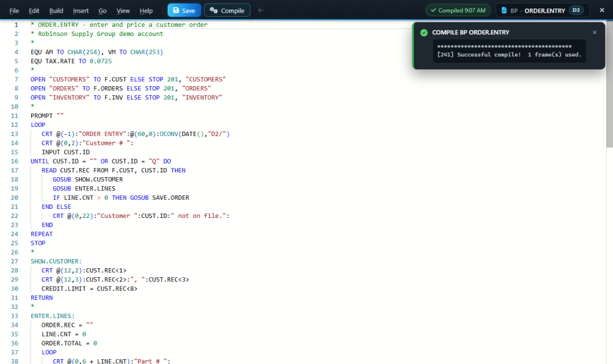Click the OPEN "CUSTOMERS" line
This screenshot has width=613, height=364.
128,80
